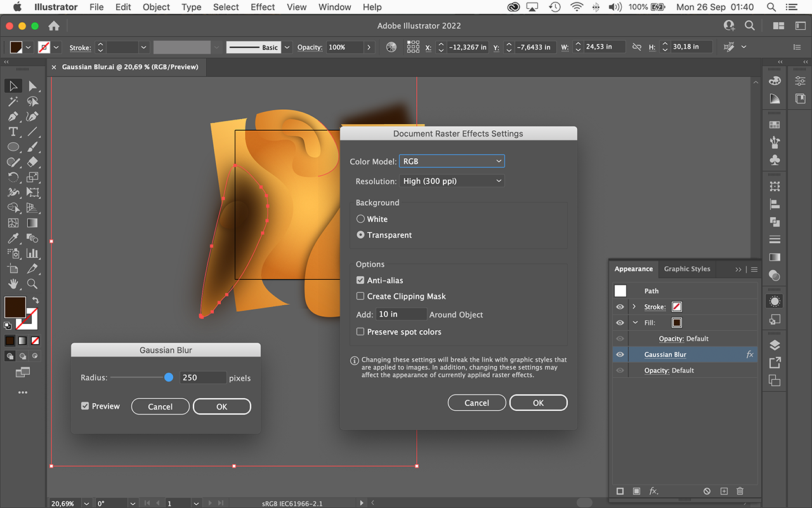The height and width of the screenshot is (508, 812).
Task: Enable Create Clipping Mask checkbox
Action: coord(360,297)
